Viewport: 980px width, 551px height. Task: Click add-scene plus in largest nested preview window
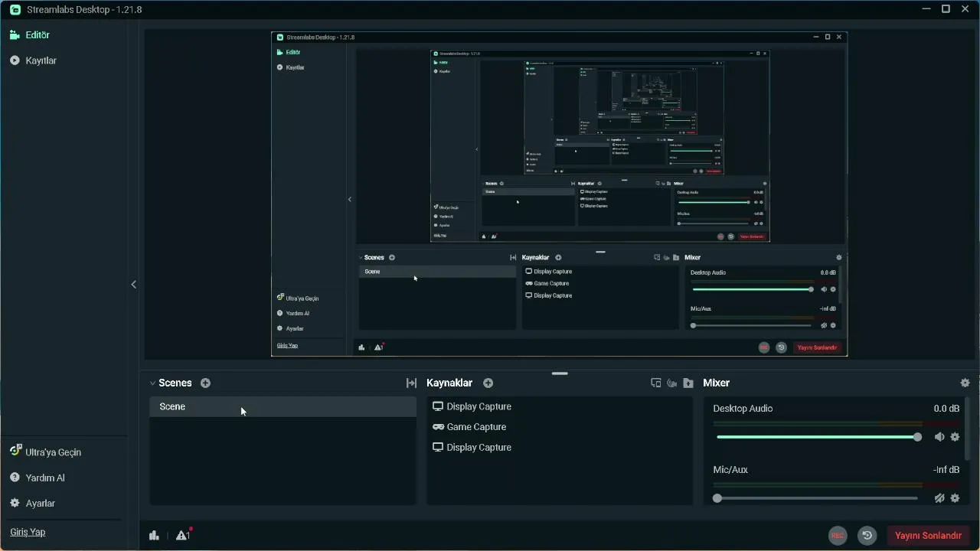[392, 258]
